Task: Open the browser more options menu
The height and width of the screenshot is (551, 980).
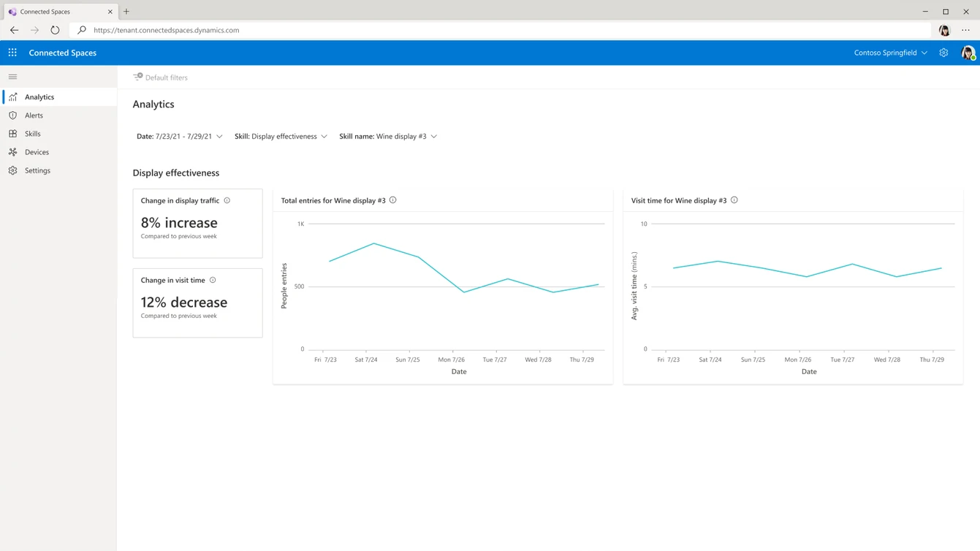Action: (x=965, y=30)
